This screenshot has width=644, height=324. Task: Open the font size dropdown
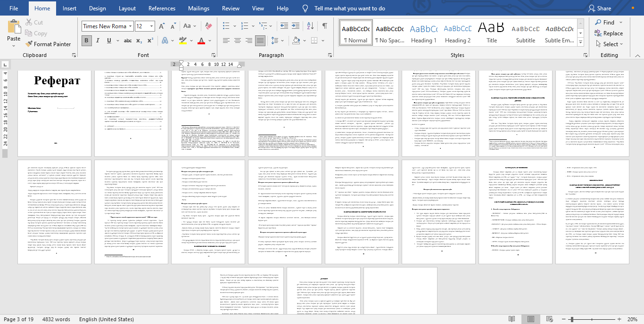coord(151,26)
